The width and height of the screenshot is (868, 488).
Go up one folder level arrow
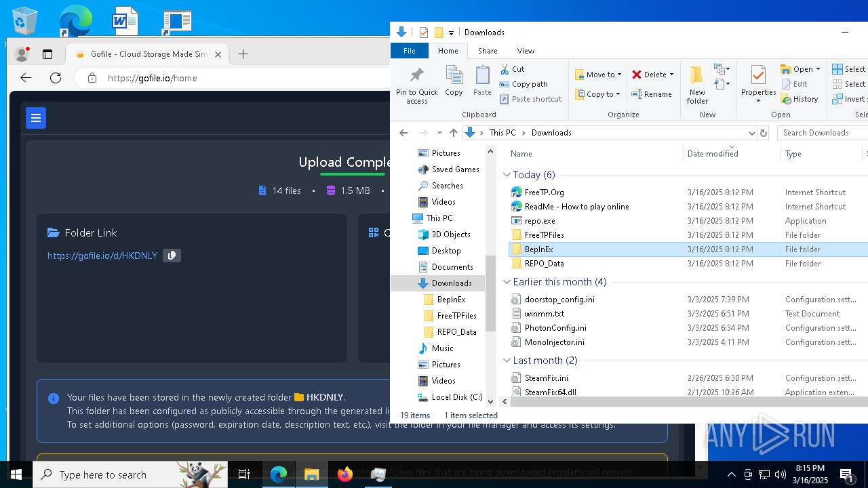pos(454,133)
